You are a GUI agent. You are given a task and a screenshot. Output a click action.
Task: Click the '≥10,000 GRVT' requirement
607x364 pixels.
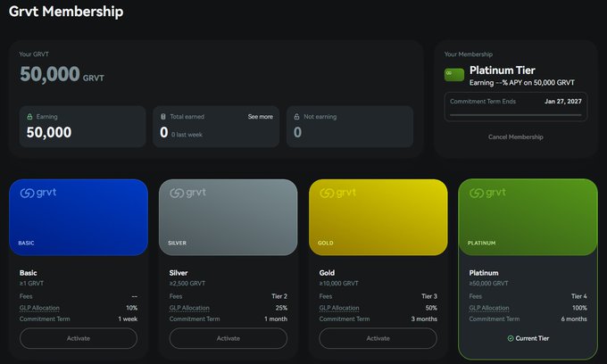pyautogui.click(x=338, y=283)
